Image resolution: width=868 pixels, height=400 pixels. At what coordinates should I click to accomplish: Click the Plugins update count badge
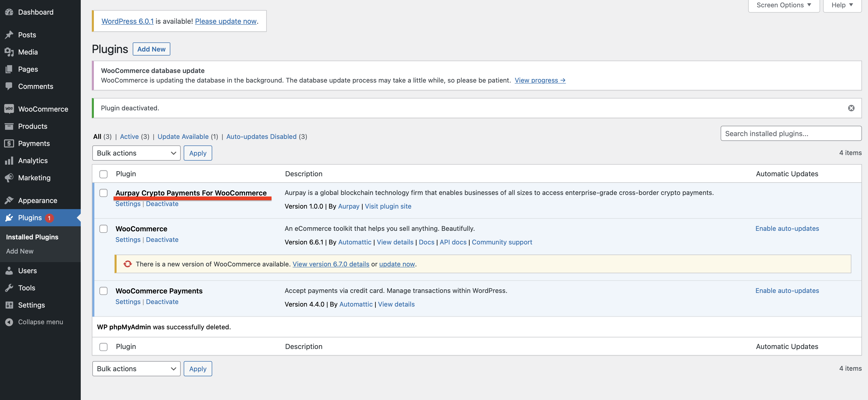coord(49,218)
